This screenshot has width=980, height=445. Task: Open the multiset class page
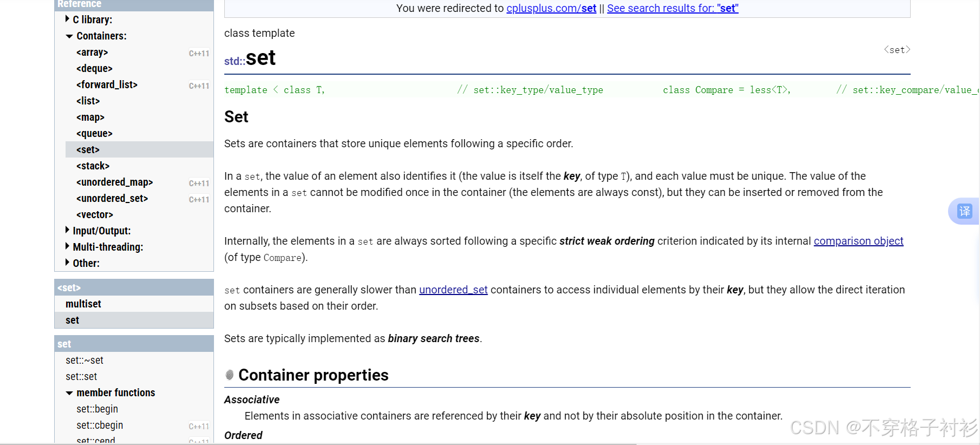click(83, 304)
